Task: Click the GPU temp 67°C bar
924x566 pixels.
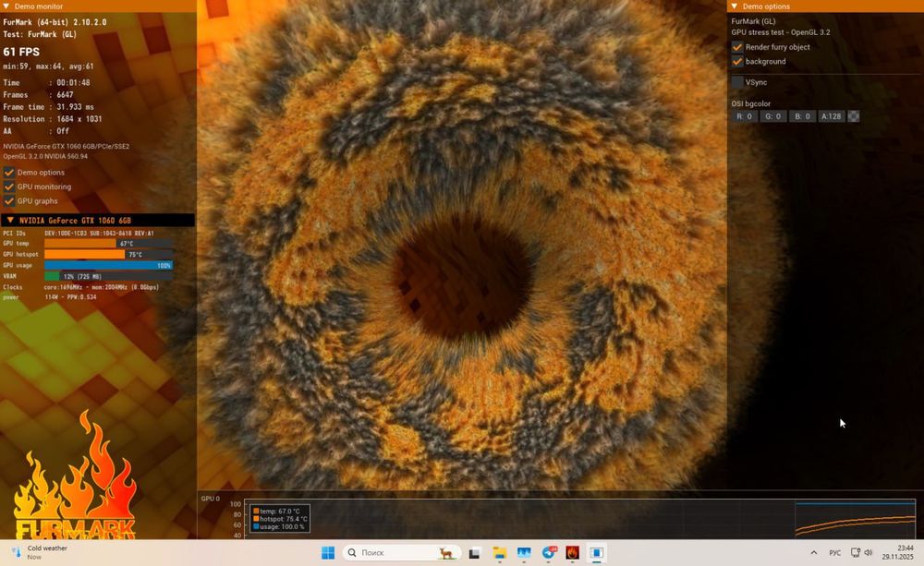Action: click(108, 243)
